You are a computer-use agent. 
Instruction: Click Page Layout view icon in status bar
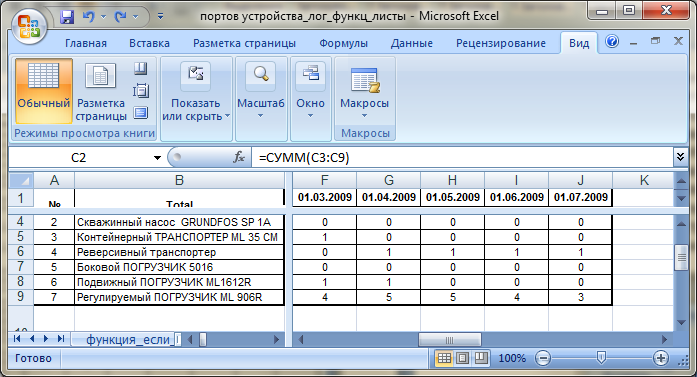tap(462, 358)
